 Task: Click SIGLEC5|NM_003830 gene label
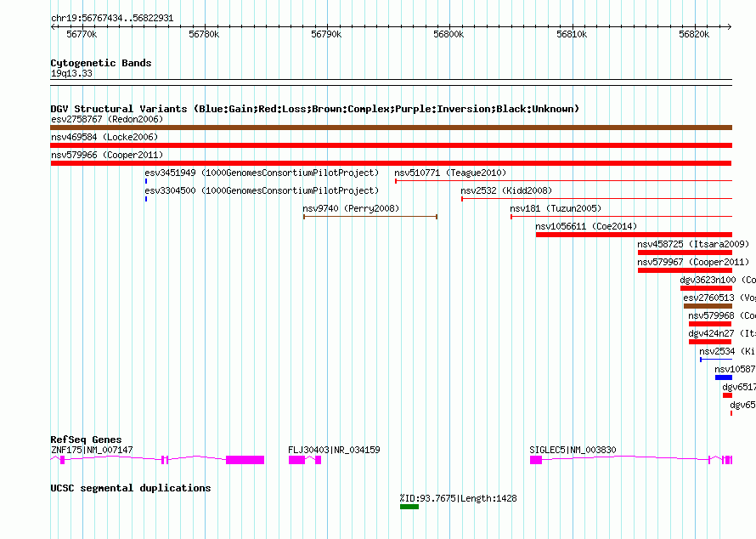tap(573, 450)
